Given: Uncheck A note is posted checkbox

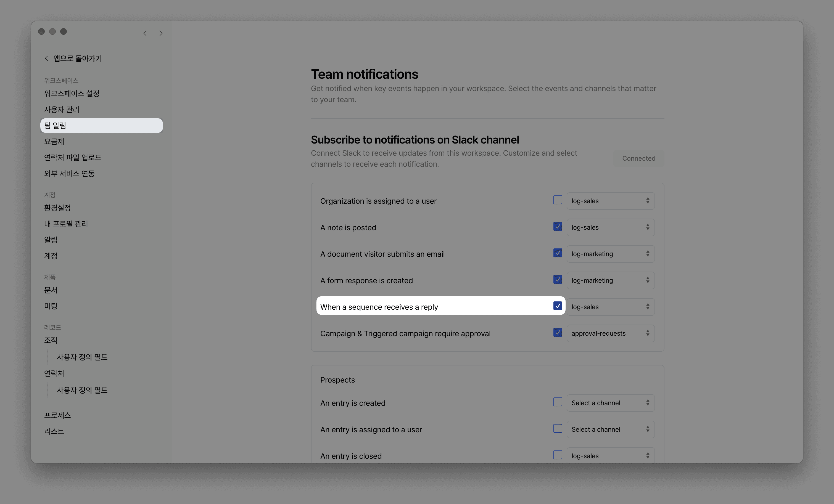Looking at the screenshot, I should [558, 227].
